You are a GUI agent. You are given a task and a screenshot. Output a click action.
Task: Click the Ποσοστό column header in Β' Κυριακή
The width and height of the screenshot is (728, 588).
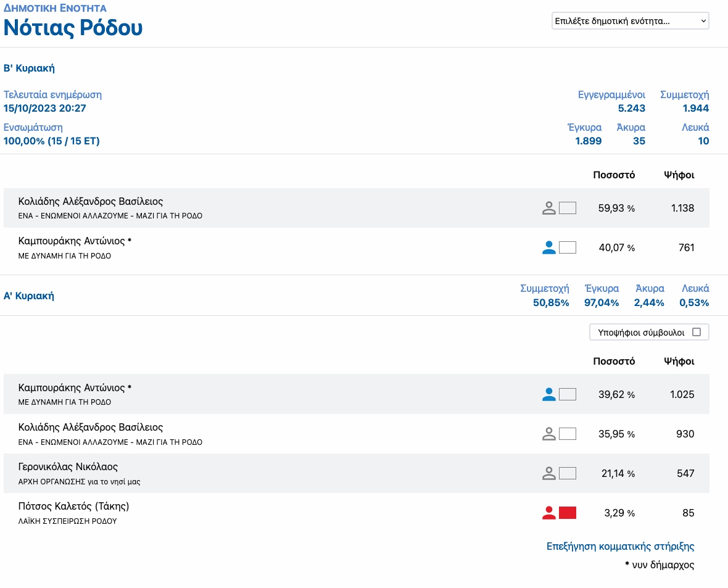pos(614,175)
